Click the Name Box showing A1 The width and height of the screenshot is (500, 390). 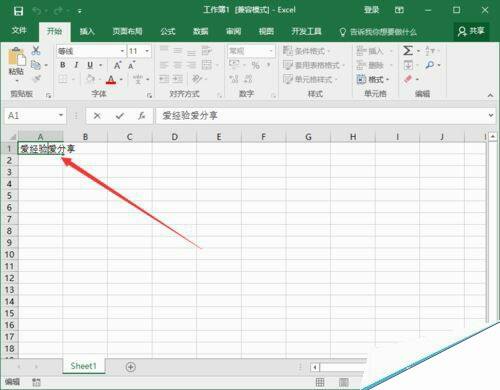click(x=35, y=116)
